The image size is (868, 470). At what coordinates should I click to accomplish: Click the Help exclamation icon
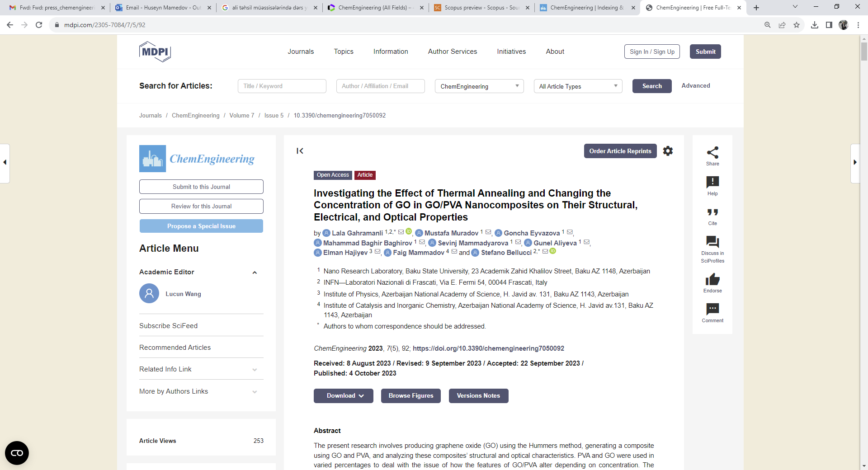pyautogui.click(x=712, y=182)
